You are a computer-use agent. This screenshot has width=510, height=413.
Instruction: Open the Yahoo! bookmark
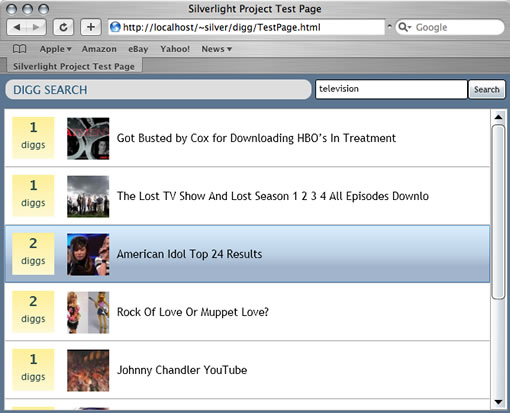(x=175, y=49)
